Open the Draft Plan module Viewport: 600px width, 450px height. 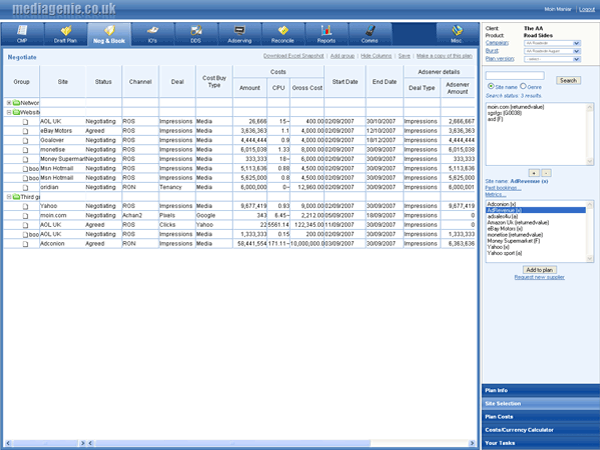click(x=65, y=34)
